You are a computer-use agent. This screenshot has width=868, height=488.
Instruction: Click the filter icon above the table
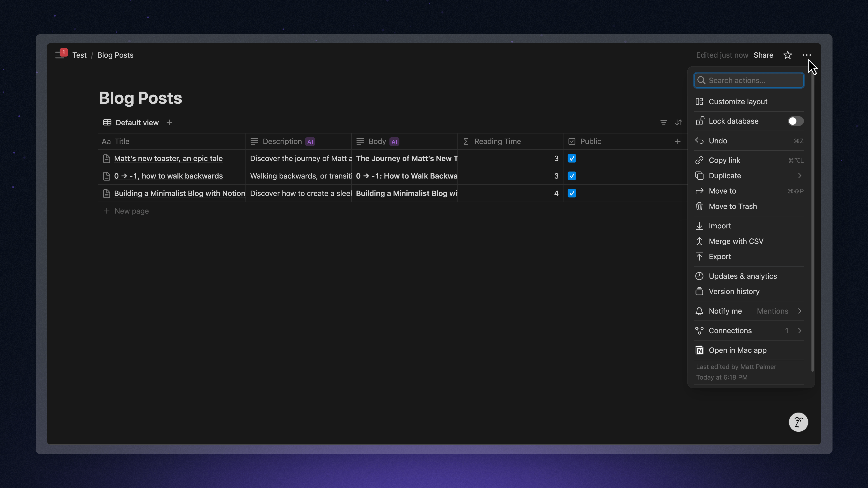click(663, 122)
